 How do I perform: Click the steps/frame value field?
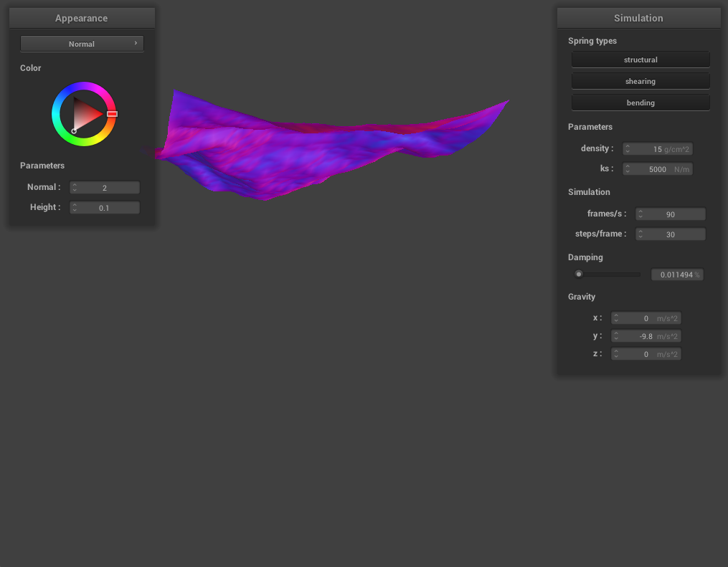point(671,234)
